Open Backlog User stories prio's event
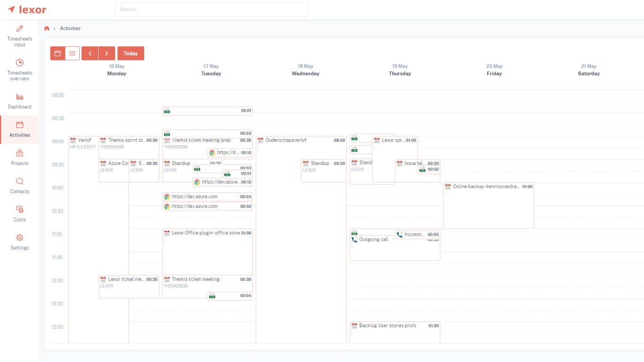 pos(395,333)
